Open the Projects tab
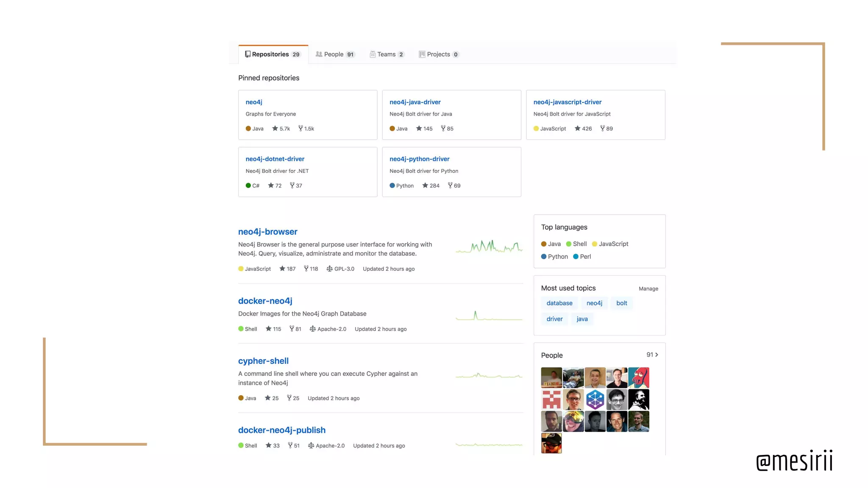This screenshot has width=868, height=488. 439,54
